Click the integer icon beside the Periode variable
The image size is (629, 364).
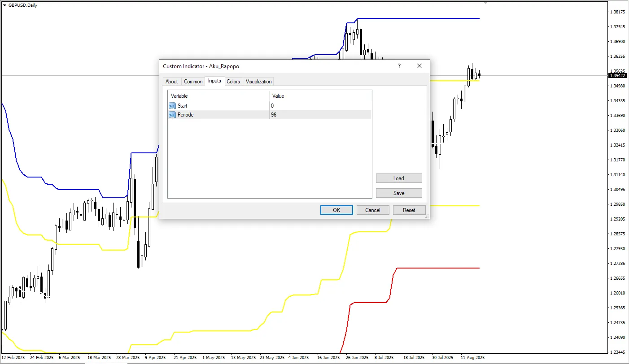[x=172, y=115]
